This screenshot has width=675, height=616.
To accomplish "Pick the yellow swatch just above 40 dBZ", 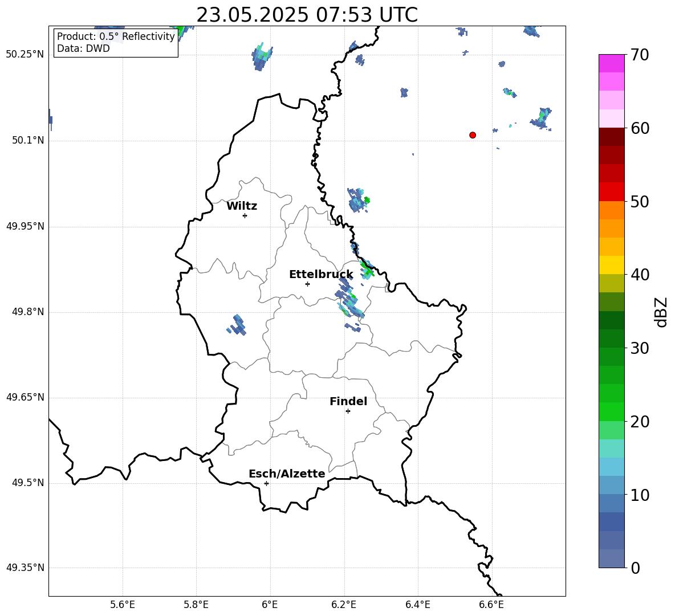I will tap(611, 265).
